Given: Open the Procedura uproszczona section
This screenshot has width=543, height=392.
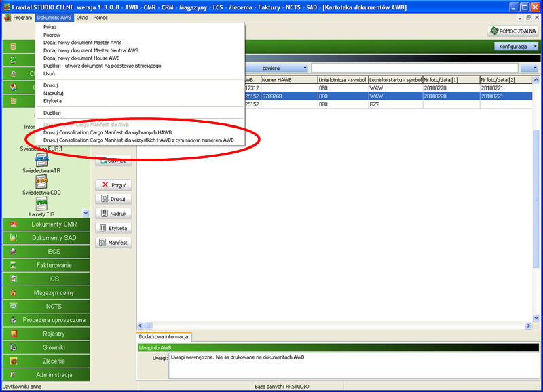Looking at the screenshot, I should [x=46, y=319].
